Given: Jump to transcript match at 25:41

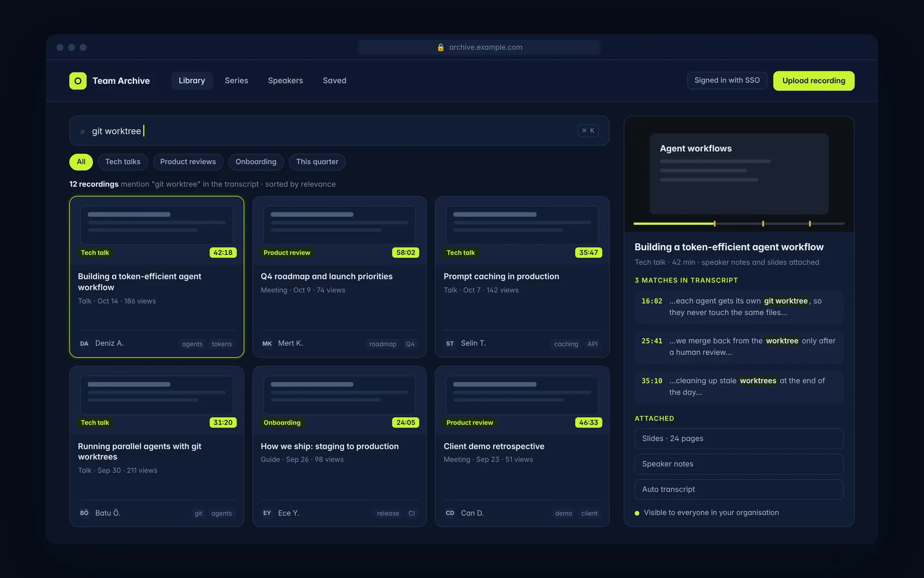Looking at the screenshot, I should 739,347.
